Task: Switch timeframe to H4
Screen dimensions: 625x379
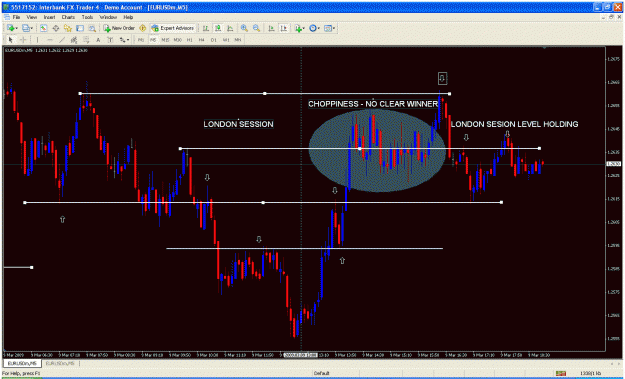Action: point(201,40)
